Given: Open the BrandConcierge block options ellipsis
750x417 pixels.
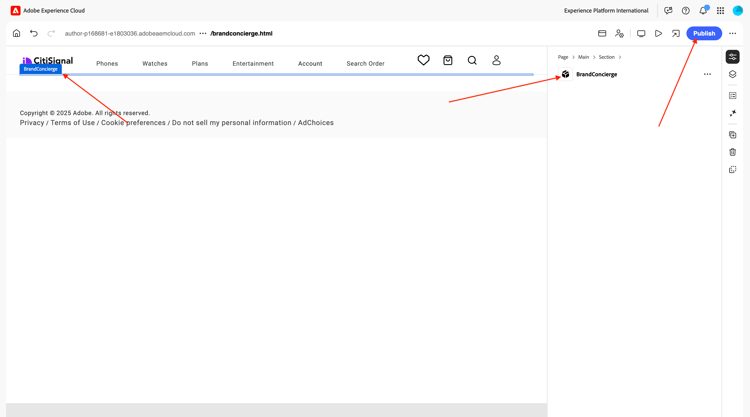Looking at the screenshot, I should (707, 74).
